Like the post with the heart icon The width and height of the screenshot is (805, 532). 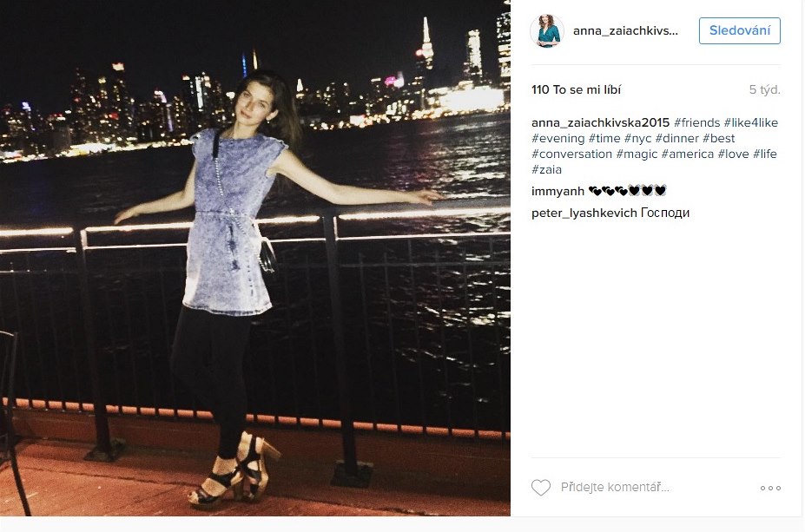[541, 488]
